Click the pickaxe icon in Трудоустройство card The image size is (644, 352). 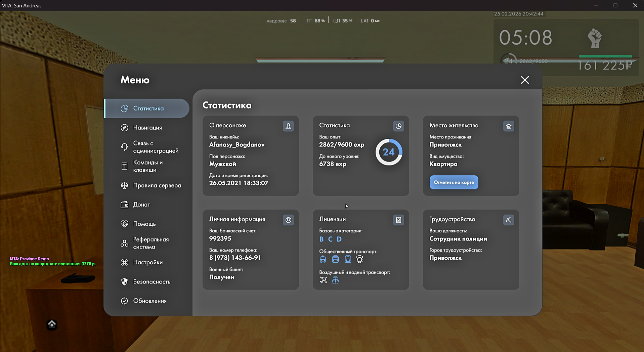509,220
